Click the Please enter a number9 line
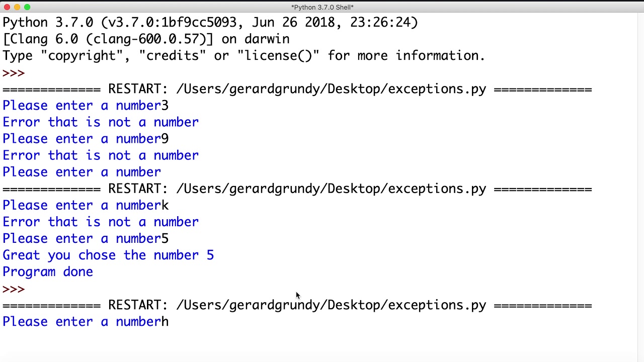644x362 pixels. pos(86,139)
